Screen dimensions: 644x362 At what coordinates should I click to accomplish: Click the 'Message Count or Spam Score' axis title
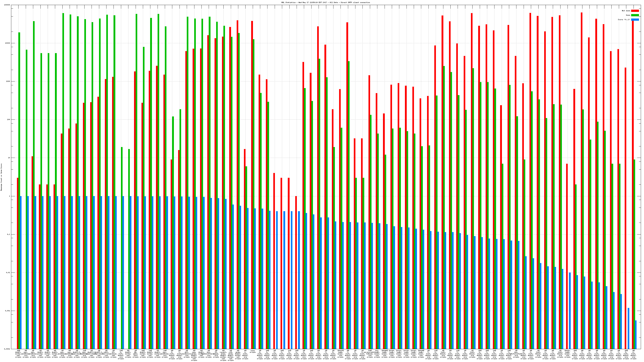[1, 177]
